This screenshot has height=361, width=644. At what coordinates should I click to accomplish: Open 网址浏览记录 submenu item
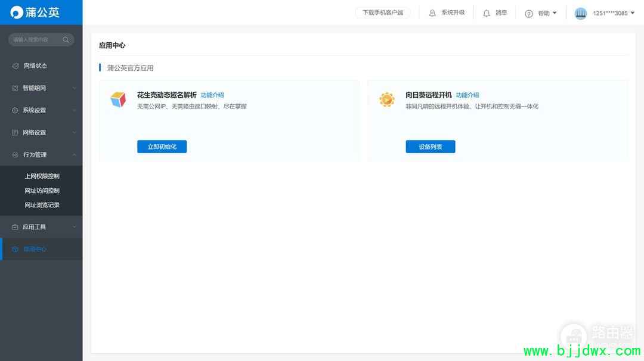click(42, 205)
